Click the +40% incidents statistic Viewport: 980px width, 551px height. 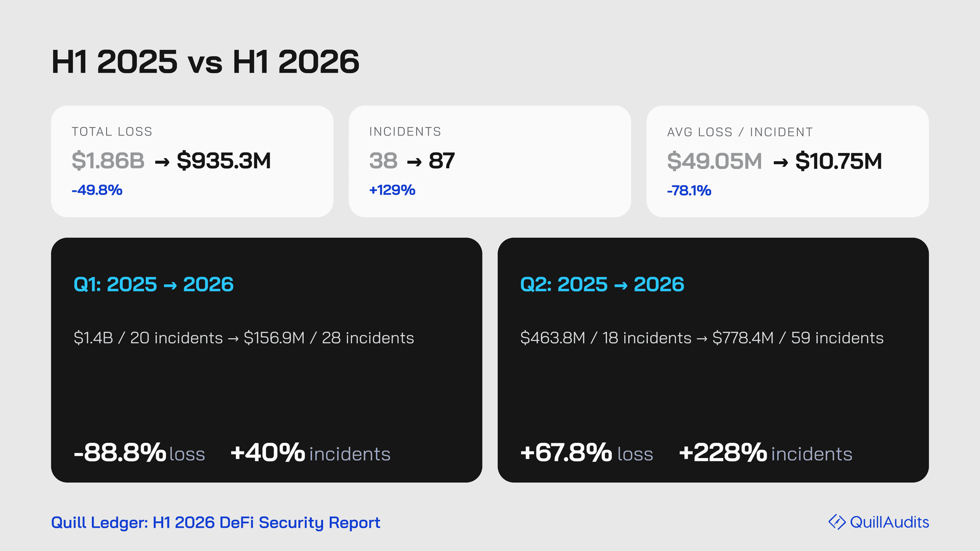coord(310,453)
